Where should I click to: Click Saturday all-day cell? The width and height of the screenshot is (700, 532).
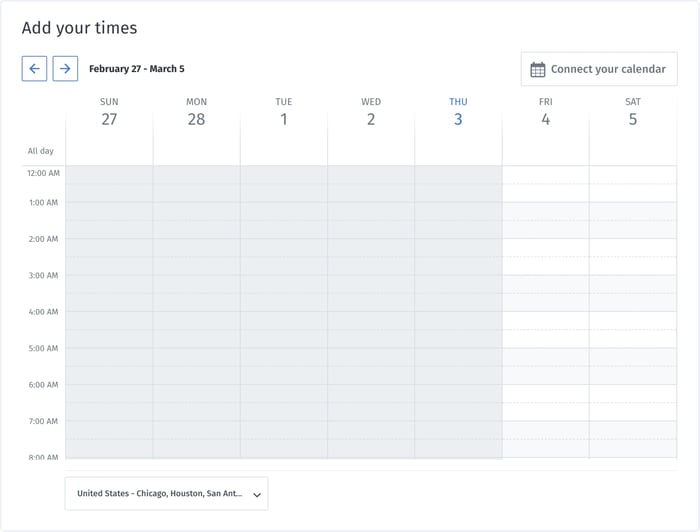633,148
